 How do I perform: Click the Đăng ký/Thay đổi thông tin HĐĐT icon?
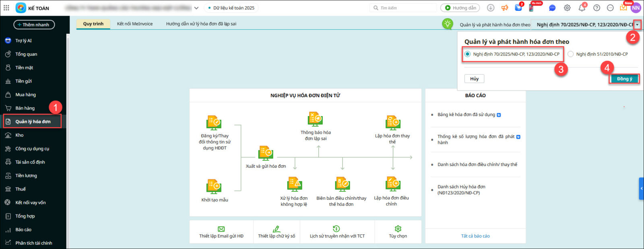click(214, 122)
